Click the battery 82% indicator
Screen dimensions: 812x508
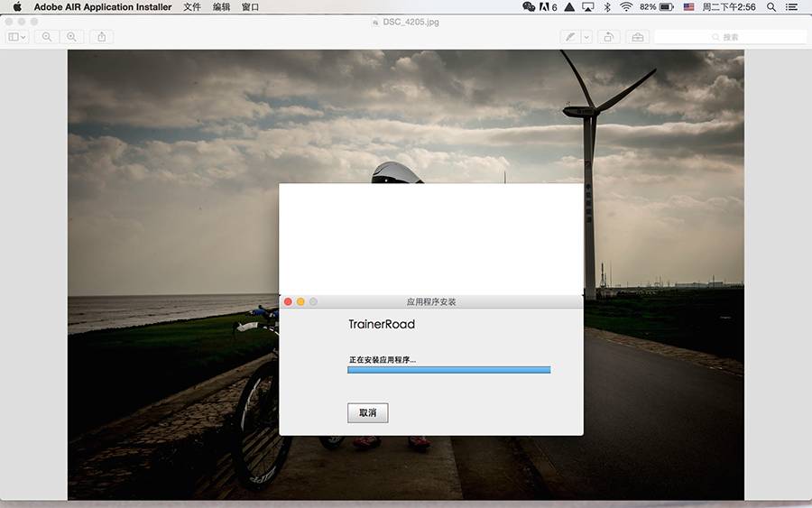pos(657,6)
